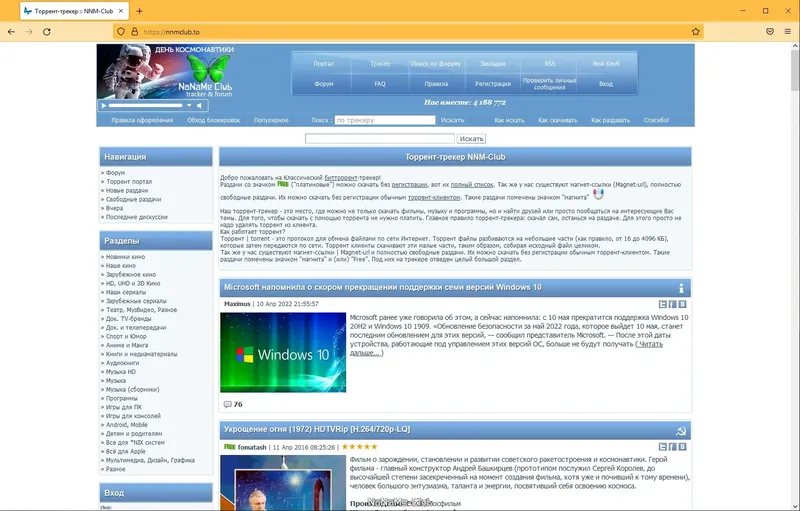
Task: Open Правила menu item
Action: point(436,84)
